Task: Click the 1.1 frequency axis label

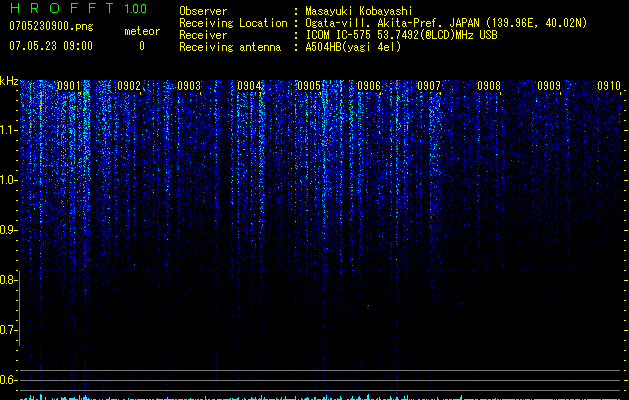Action: tap(9, 130)
